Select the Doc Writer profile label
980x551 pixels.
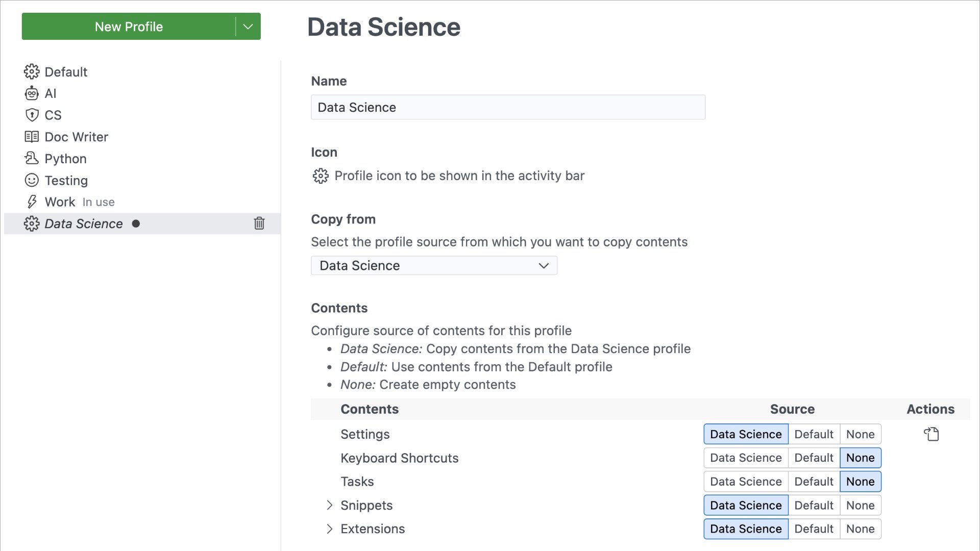tap(77, 137)
